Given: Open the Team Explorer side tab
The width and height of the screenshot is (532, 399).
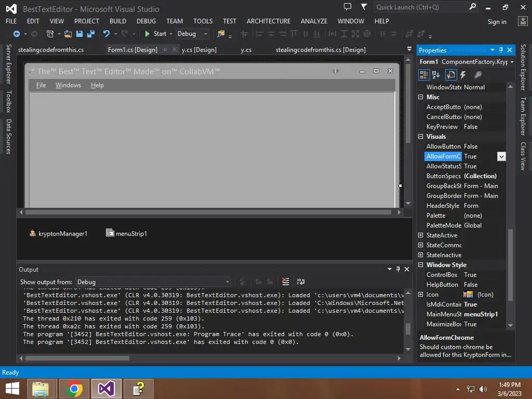Looking at the screenshot, I should click(523, 116).
